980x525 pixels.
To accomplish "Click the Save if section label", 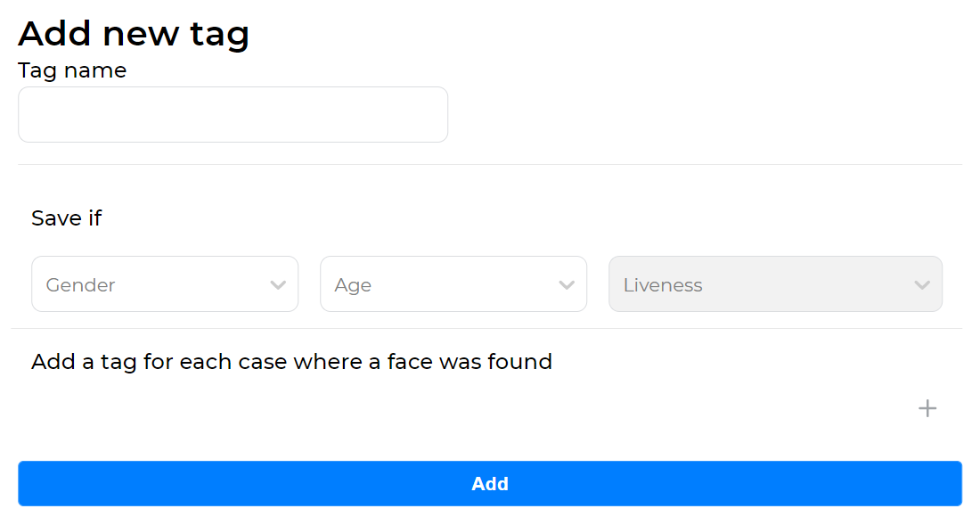I will tap(66, 217).
